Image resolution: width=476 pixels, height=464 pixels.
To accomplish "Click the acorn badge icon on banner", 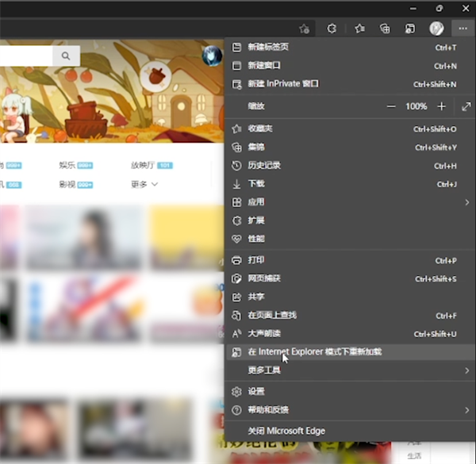I will (x=155, y=76).
